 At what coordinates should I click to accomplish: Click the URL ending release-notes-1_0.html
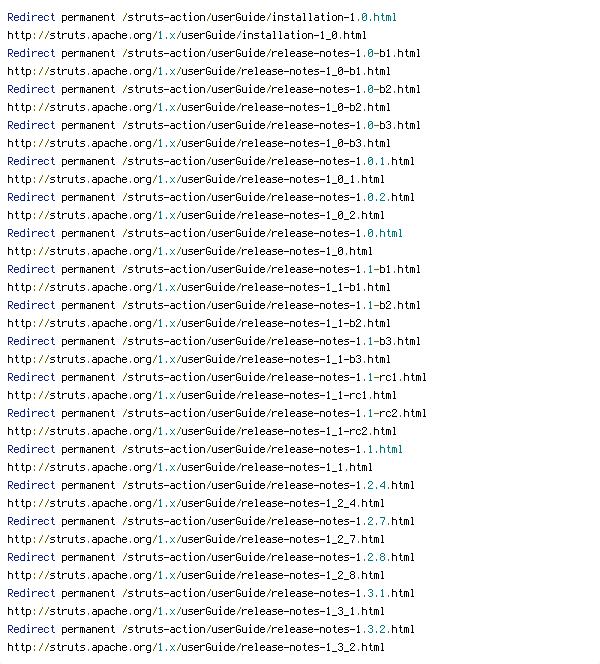click(x=190, y=251)
